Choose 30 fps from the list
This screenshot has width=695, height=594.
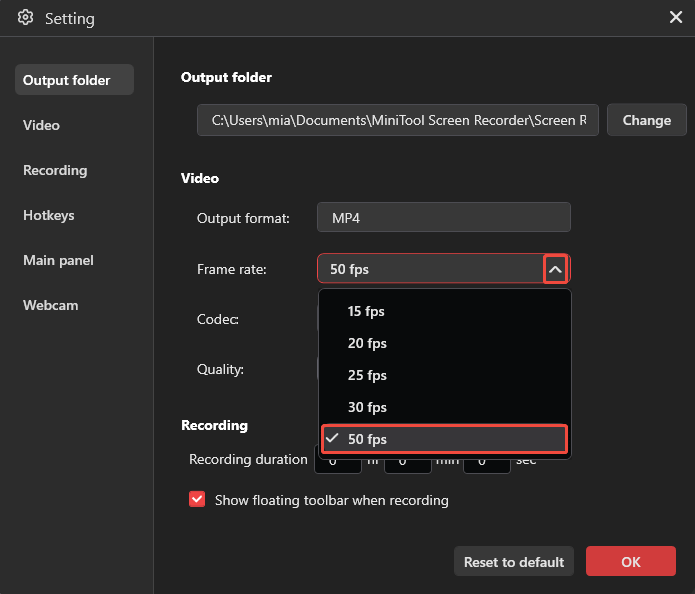pos(444,407)
